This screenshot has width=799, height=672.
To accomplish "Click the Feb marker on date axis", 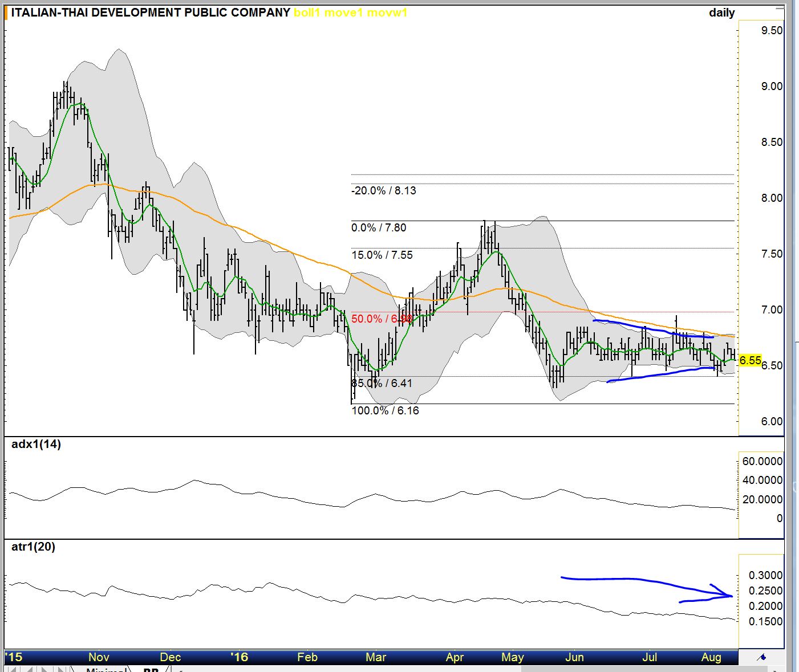I will click(307, 657).
